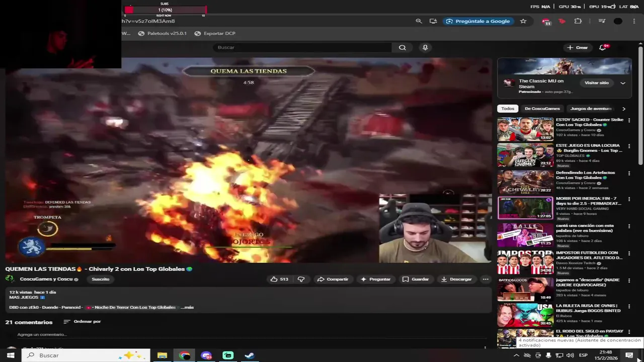Toggle the Suscrito subscription button
This screenshot has width=644, height=362.
(x=101, y=279)
